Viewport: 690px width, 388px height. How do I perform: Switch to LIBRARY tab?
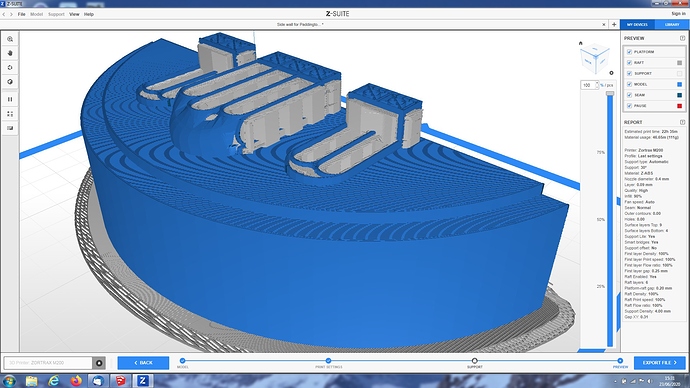pos(672,25)
